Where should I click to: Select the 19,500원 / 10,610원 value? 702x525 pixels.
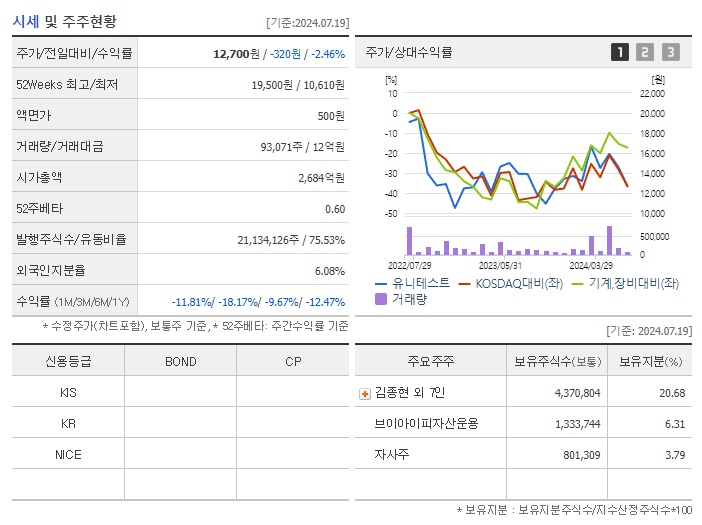click(298, 85)
